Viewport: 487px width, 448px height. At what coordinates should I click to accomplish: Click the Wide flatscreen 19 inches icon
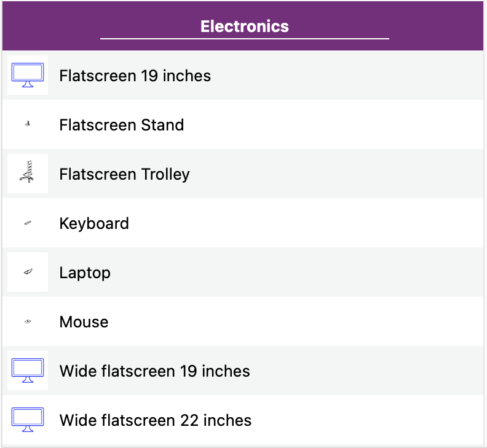click(x=28, y=370)
